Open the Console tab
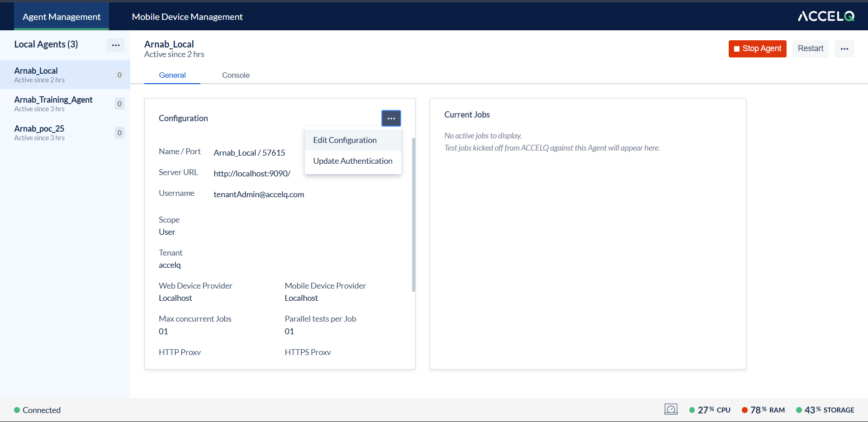Viewport: 868px width, 422px height. pos(236,75)
